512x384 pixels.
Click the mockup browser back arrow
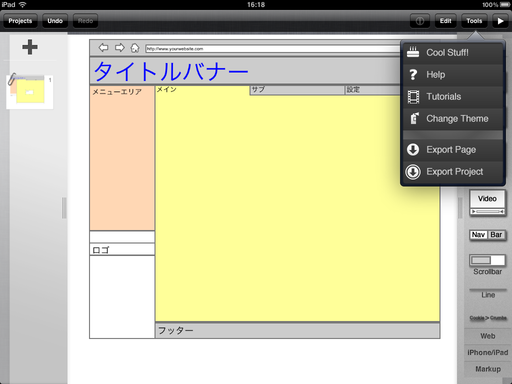pyautogui.click(x=103, y=48)
